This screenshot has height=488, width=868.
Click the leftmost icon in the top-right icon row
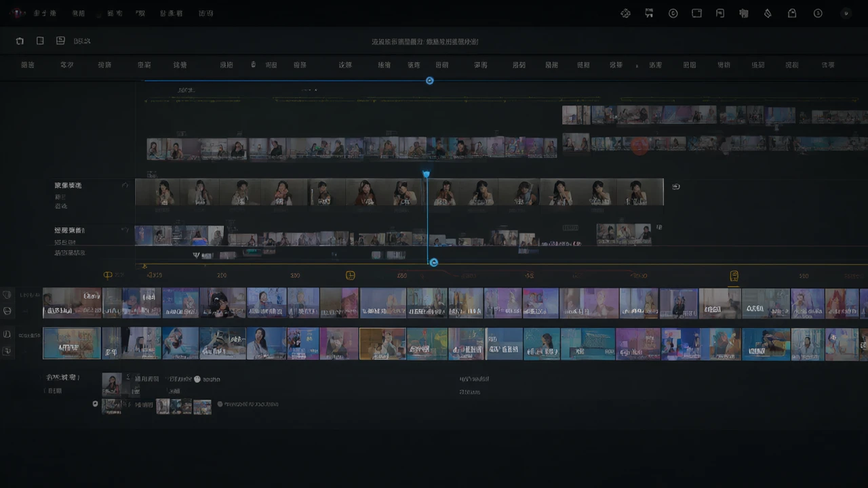pyautogui.click(x=625, y=13)
